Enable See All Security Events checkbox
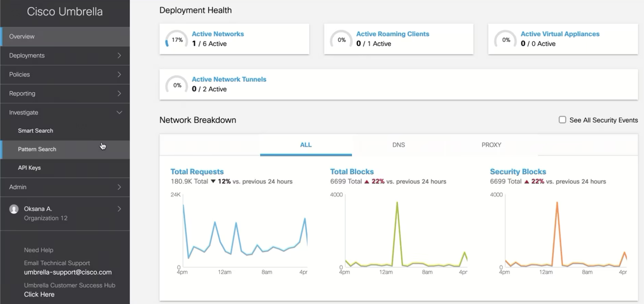This screenshot has height=304, width=644. coord(562,120)
